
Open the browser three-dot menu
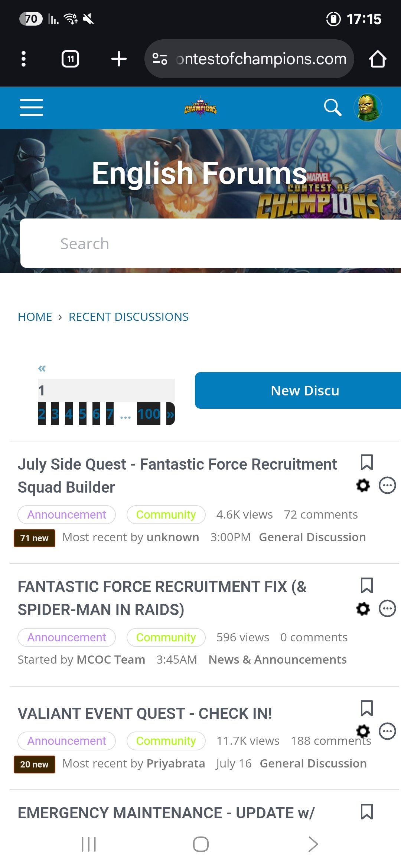[x=23, y=59]
